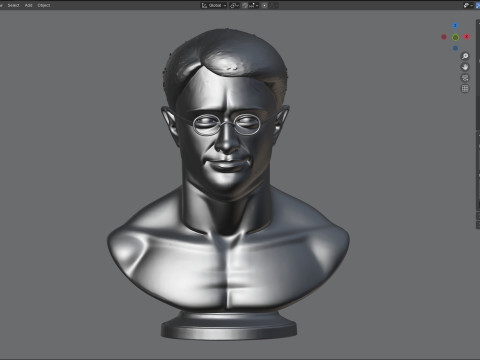
Task: Toggle the snap magnet button
Action: [x=245, y=5]
